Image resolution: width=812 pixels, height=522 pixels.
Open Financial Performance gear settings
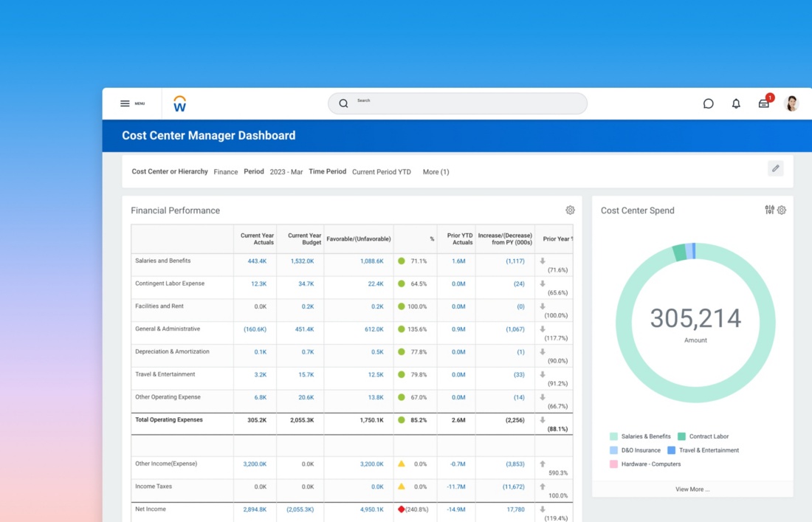tap(570, 210)
